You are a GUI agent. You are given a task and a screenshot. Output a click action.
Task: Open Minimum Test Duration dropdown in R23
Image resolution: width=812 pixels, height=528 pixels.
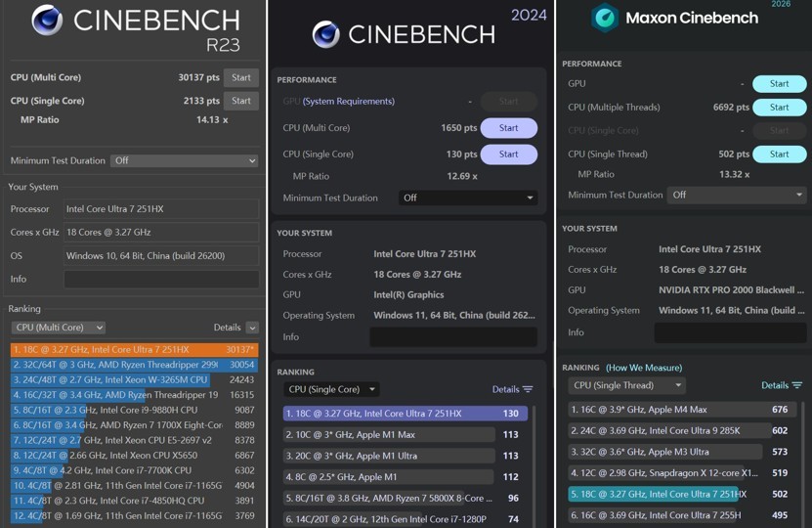point(185,160)
